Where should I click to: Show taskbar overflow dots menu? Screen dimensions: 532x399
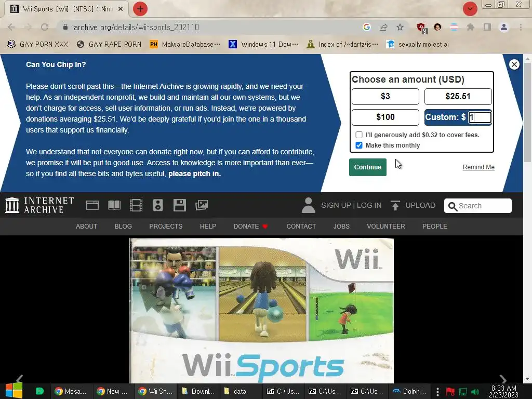click(437, 392)
